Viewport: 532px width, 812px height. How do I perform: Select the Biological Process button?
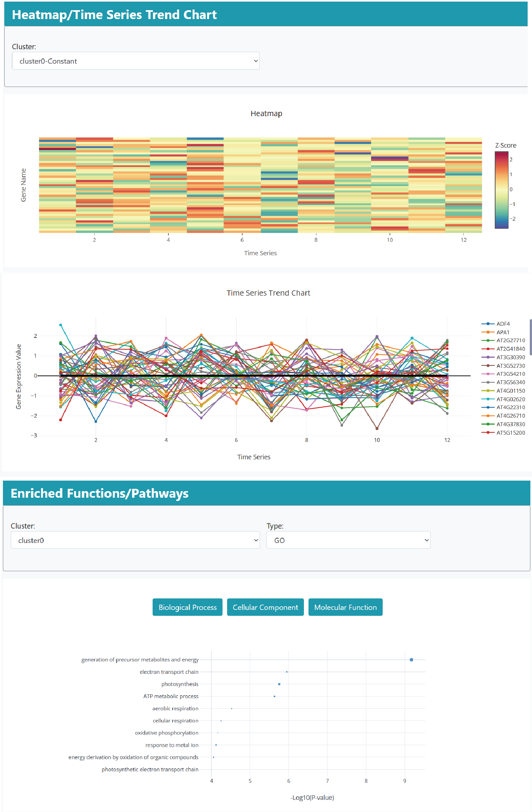(187, 607)
